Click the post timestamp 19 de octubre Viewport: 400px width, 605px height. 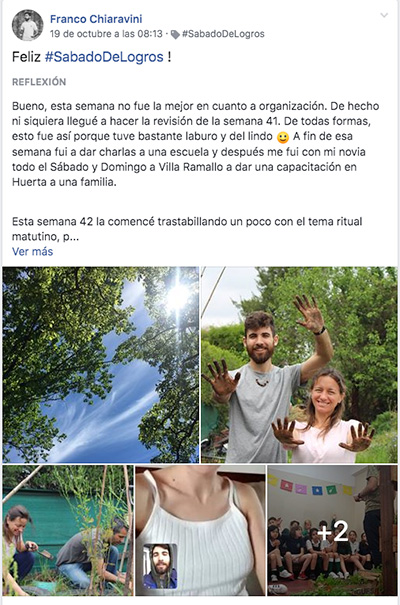[x=106, y=34]
